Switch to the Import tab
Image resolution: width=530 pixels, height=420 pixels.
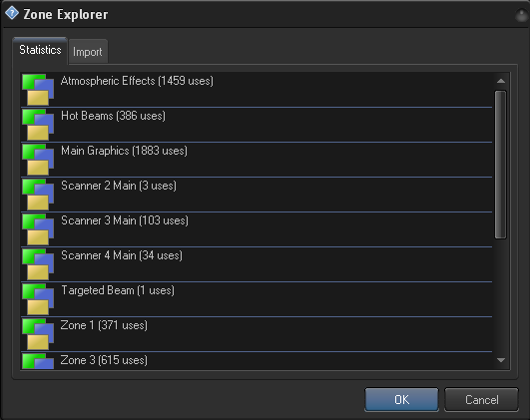(x=88, y=52)
